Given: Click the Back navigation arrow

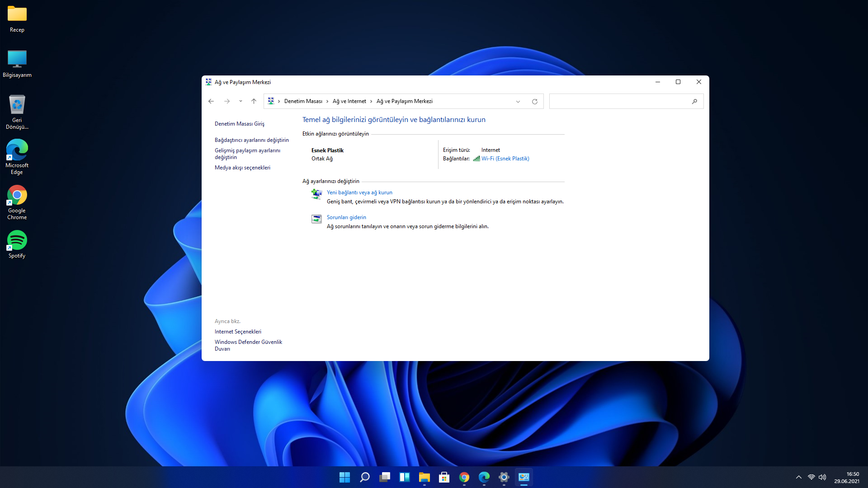Looking at the screenshot, I should click(211, 101).
